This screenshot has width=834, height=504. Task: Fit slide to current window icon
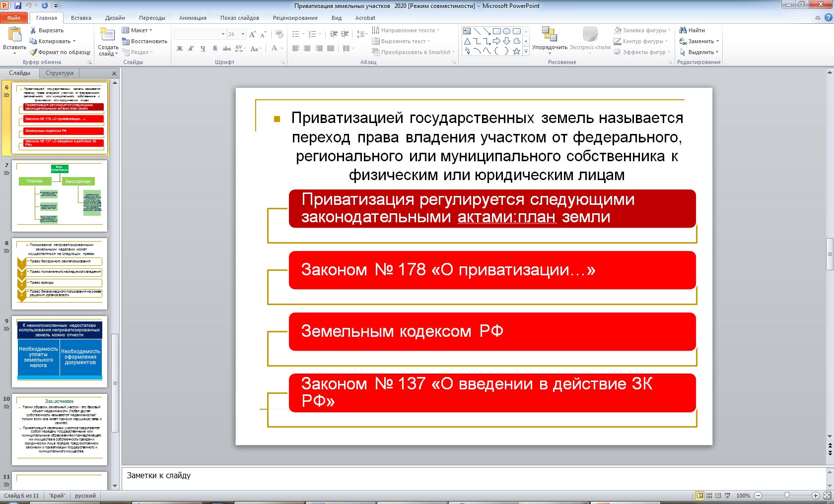(x=827, y=496)
